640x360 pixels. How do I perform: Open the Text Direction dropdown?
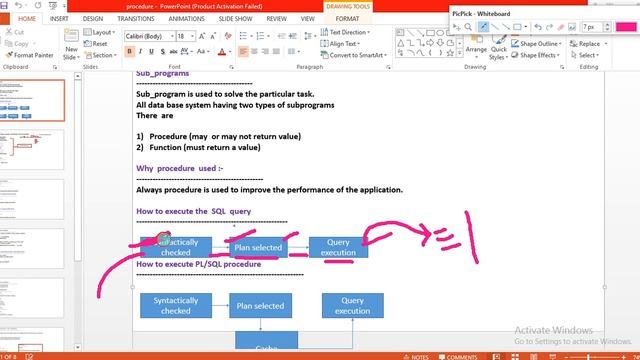[345, 32]
